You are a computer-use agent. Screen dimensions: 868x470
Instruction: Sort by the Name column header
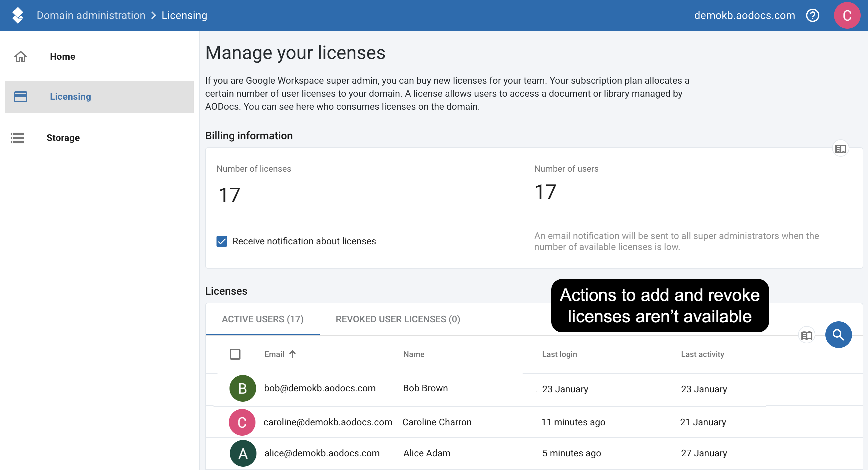pos(414,354)
